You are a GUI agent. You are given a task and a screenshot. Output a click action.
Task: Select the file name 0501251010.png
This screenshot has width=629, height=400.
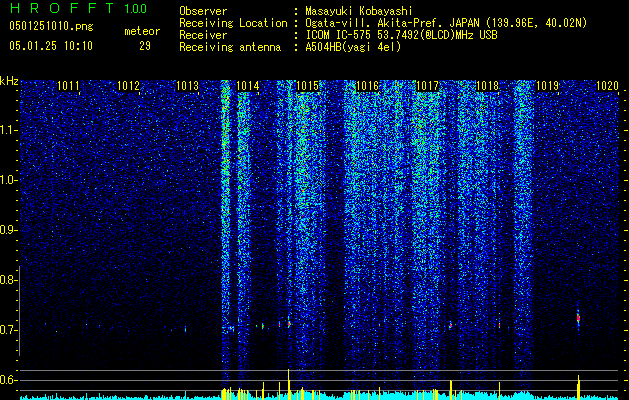click(x=51, y=26)
